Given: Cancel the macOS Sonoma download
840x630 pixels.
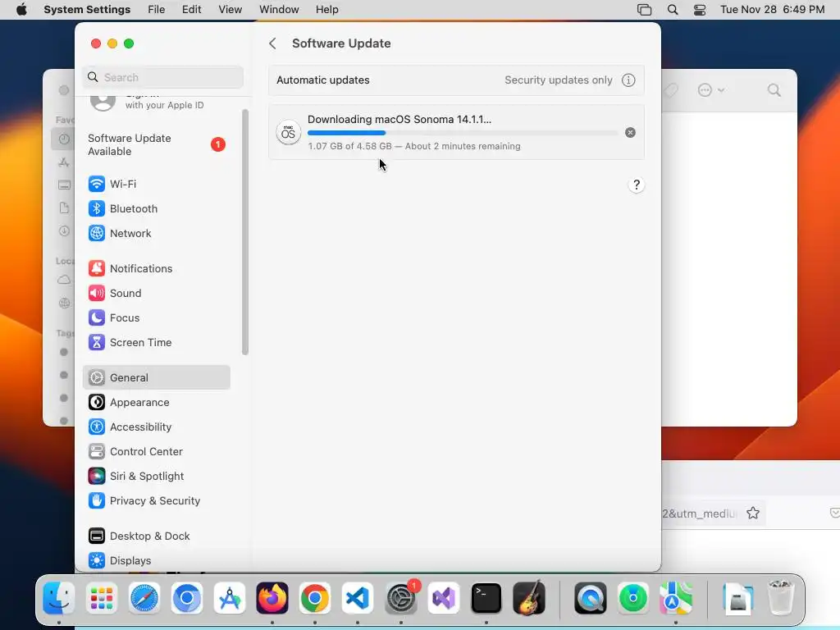Looking at the screenshot, I should (631, 132).
